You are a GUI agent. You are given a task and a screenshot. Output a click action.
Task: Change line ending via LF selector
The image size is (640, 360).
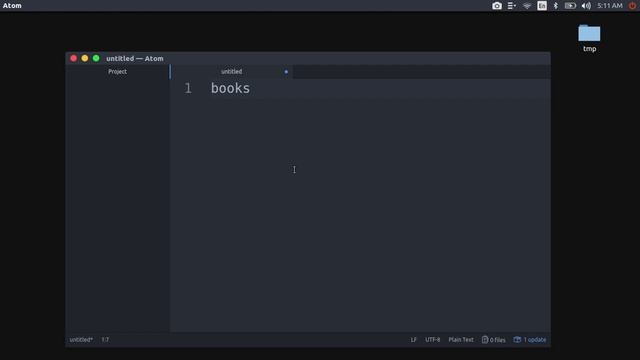(x=413, y=340)
